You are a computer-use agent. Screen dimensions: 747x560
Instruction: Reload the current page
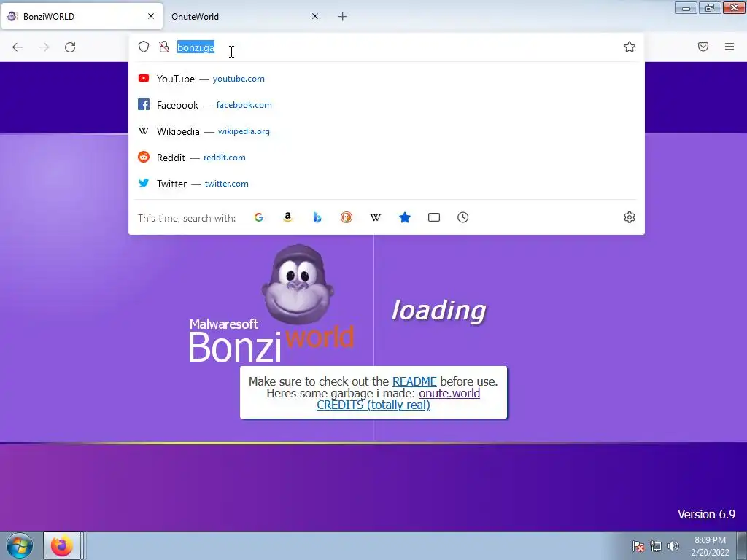click(70, 47)
